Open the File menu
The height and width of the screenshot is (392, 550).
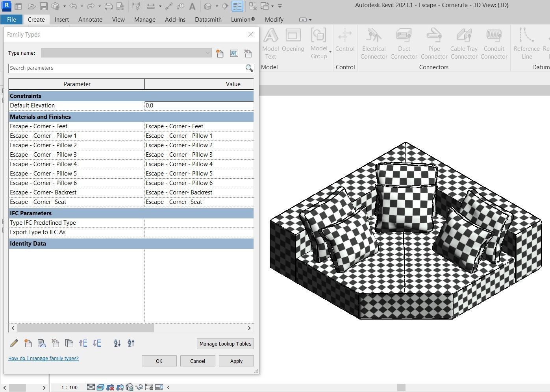point(11,20)
